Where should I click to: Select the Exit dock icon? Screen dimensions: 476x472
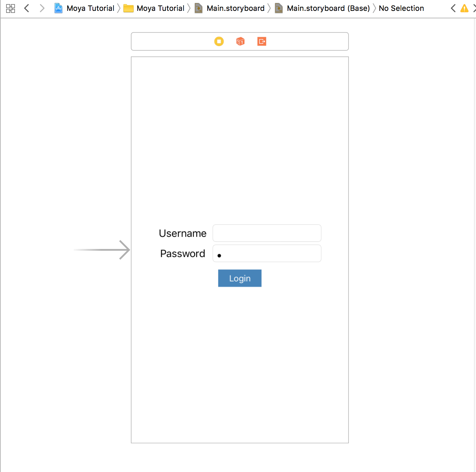262,41
